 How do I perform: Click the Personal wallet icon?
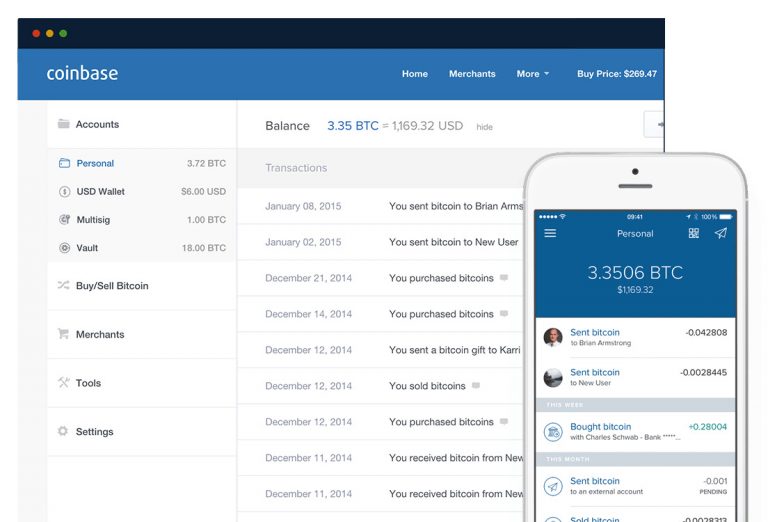[64, 163]
